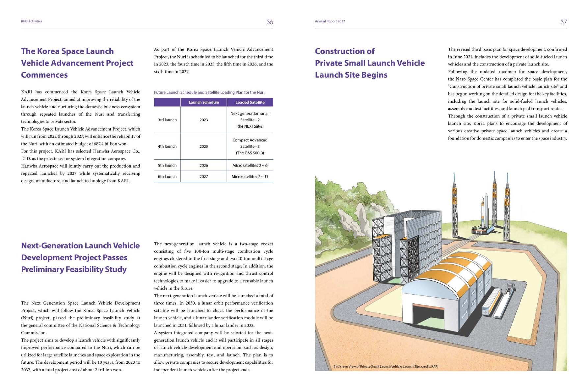588x392 pixels.
Task: Select the "Loaded Satellite" table column header
Action: point(250,102)
